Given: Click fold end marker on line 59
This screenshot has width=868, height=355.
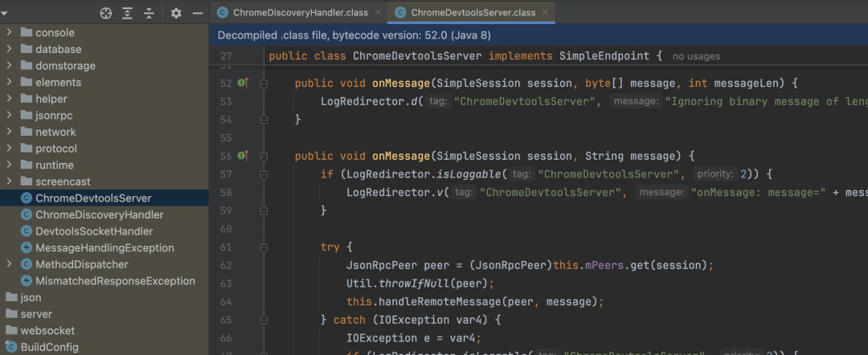Looking at the screenshot, I should 264,210.
